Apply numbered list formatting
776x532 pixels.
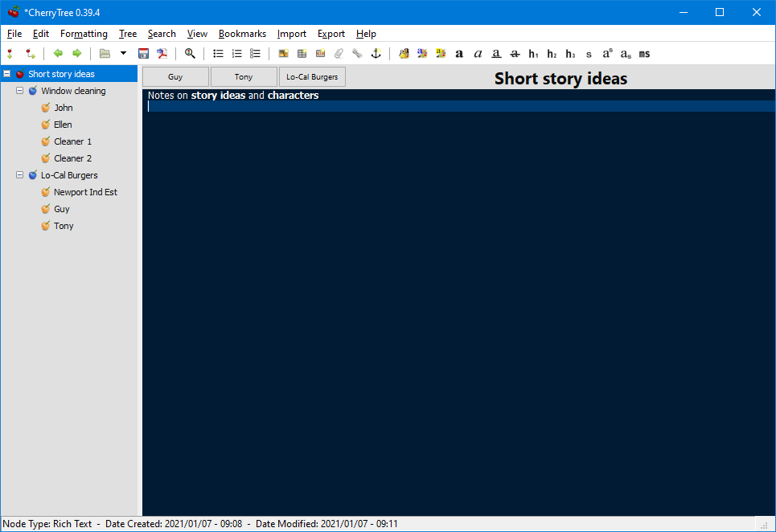point(237,53)
